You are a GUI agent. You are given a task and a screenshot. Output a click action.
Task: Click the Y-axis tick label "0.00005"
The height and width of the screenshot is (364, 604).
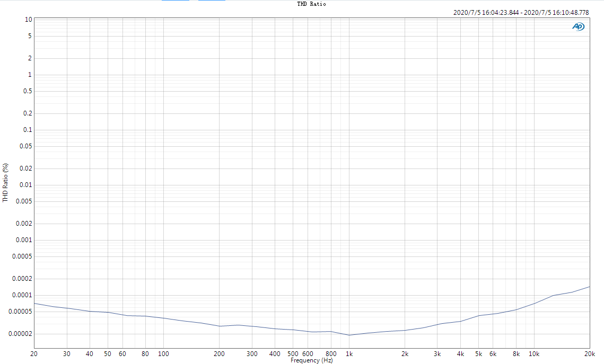(21, 312)
